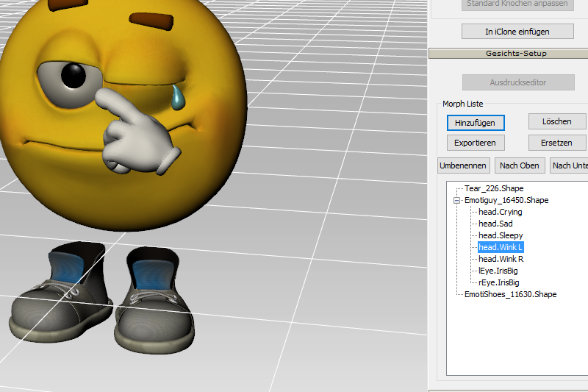
Task: Select the lEye.IrisBig morph
Action: point(498,271)
